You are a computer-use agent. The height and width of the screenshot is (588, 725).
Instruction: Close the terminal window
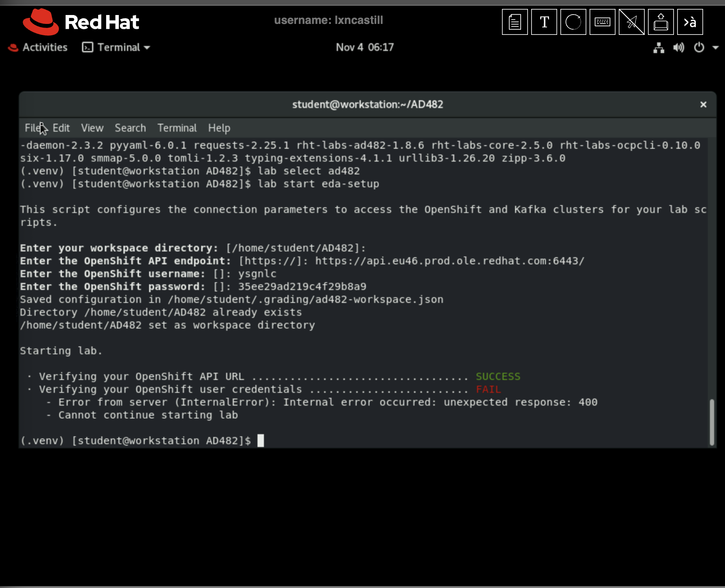[704, 105]
